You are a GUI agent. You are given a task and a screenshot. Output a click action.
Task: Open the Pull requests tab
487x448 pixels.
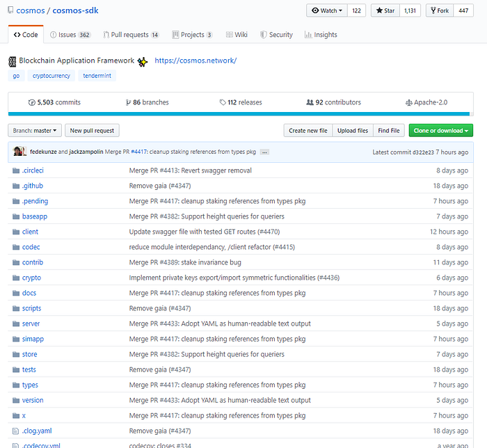click(x=131, y=35)
